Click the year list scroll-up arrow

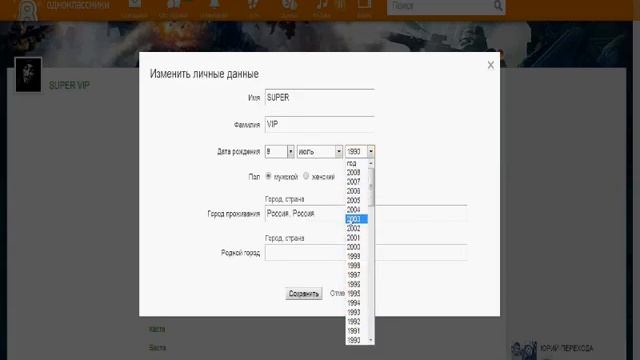click(x=371, y=163)
